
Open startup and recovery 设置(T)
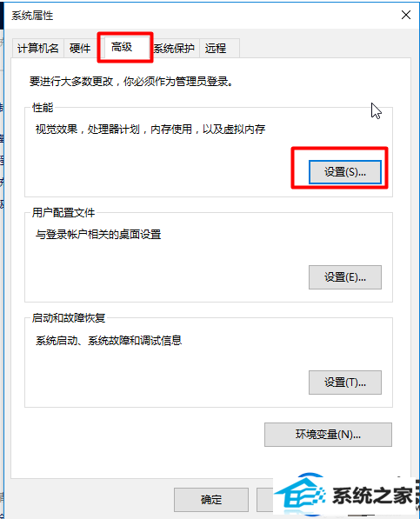click(x=345, y=383)
